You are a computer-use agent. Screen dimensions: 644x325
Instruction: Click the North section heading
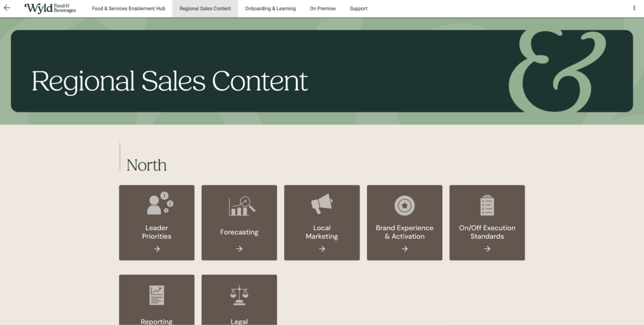coord(147,165)
